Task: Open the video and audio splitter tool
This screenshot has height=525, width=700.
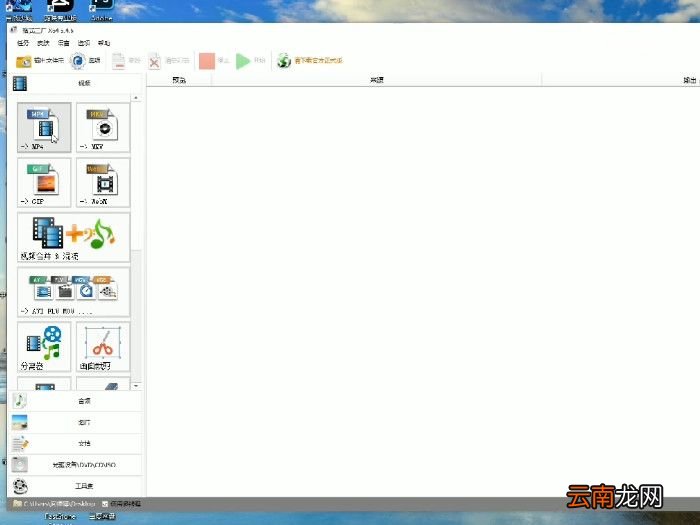Action: click(44, 346)
